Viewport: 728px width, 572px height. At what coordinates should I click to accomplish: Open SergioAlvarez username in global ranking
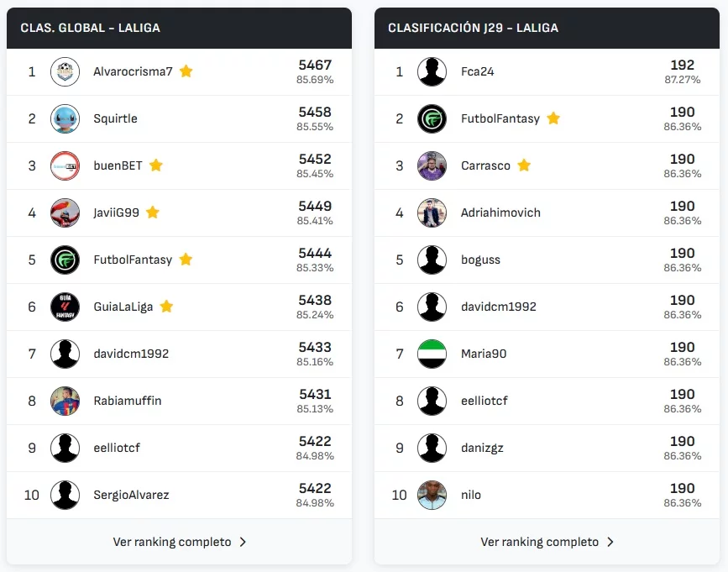pos(131,495)
